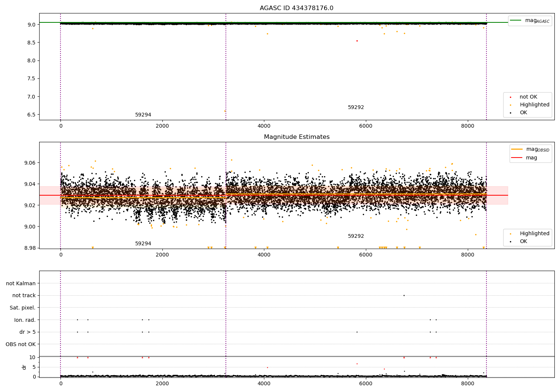
Task: Select the 59294 label in the top plot
Action: point(143,115)
